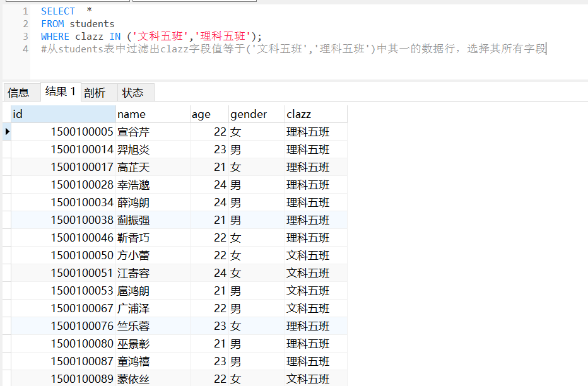Sort by the age column header
Viewport: 588px width, 386px height.
[x=209, y=114]
